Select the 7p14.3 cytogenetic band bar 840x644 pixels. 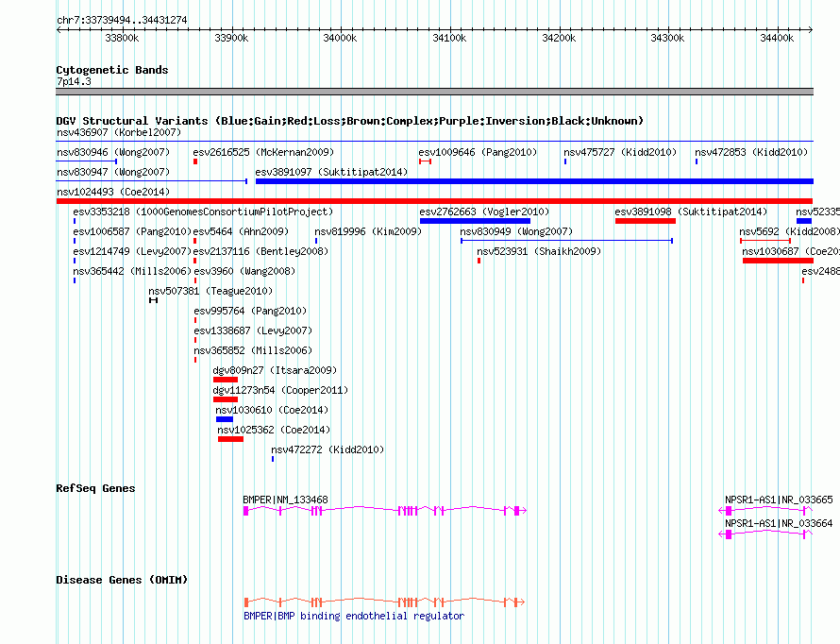click(434, 92)
